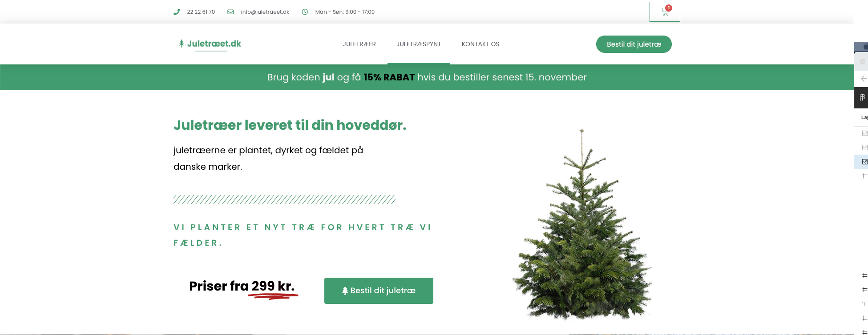Click the Christmas tree product image
The height and width of the screenshot is (335, 868).
pos(582,224)
